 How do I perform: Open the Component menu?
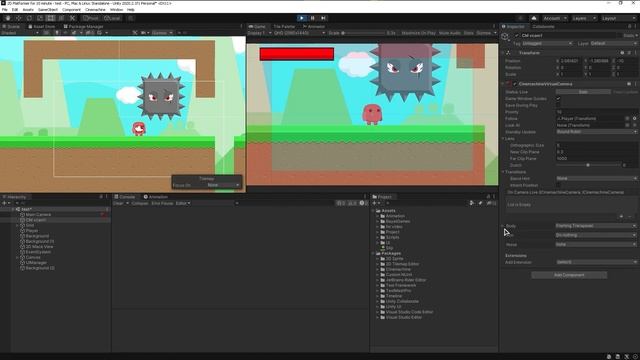click(x=71, y=9)
